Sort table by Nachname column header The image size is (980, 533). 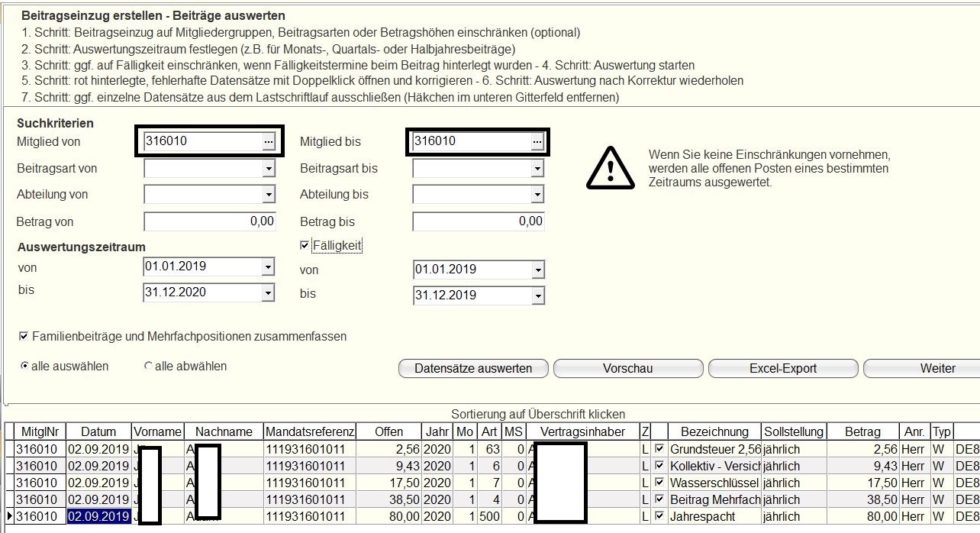[224, 431]
